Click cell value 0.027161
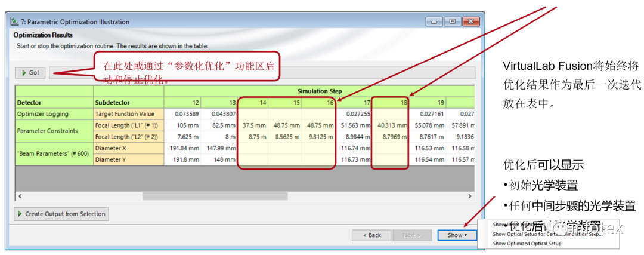This screenshot has height=255, width=644. click(427, 113)
